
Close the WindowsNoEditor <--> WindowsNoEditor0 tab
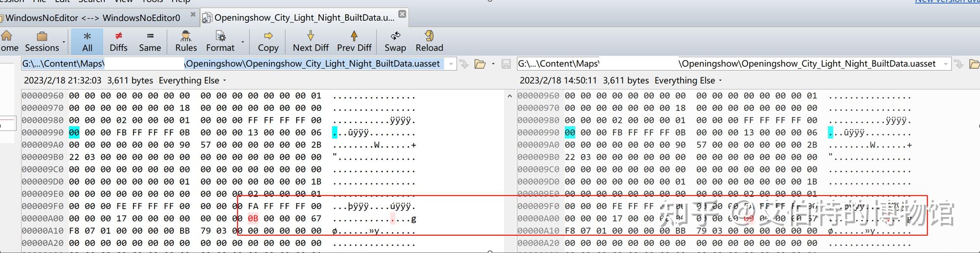coord(193,14)
